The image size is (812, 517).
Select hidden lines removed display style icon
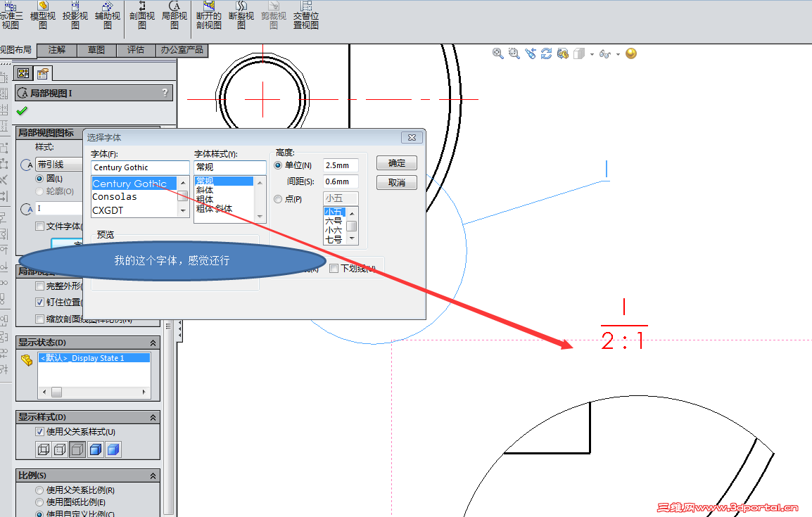[x=77, y=449]
